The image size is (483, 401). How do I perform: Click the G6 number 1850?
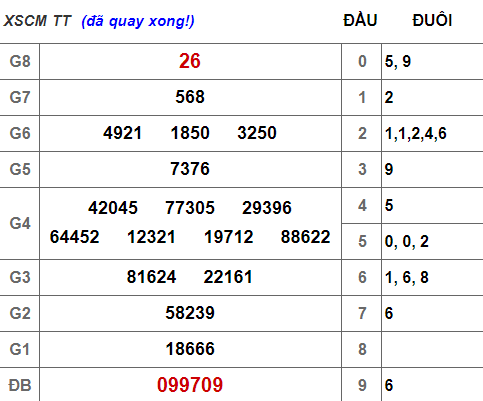[x=190, y=133]
